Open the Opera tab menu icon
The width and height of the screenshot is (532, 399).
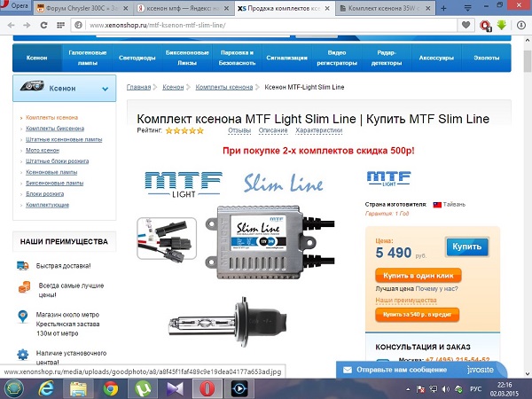467,7
